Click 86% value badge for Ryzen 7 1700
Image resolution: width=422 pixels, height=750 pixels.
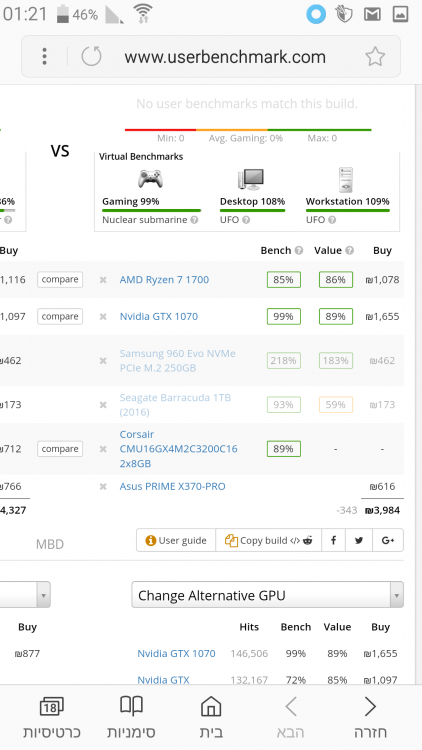click(x=336, y=280)
